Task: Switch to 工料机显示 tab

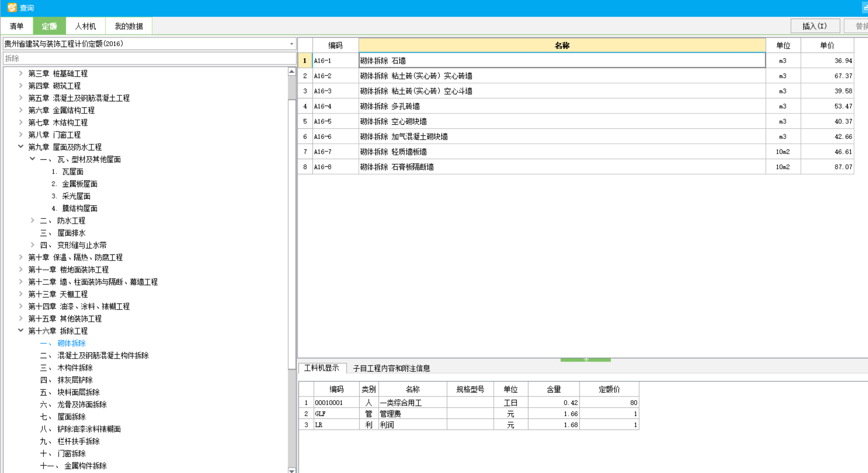Action: point(322,368)
